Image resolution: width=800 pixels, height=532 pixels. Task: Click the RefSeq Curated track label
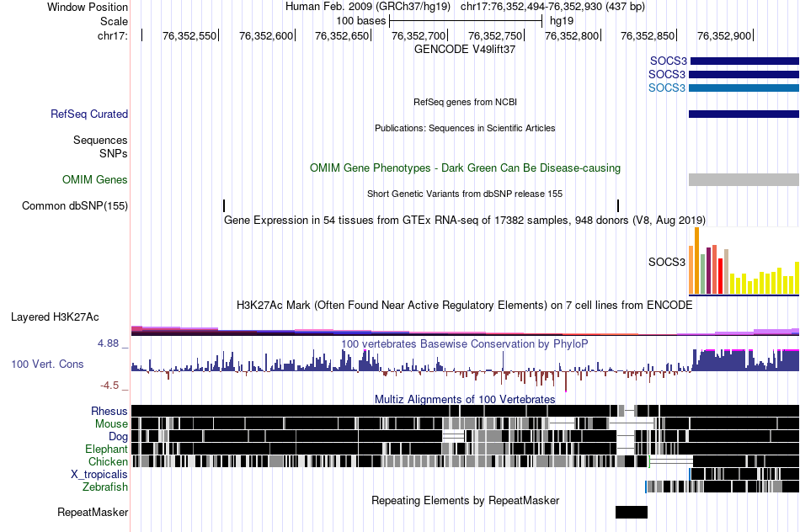(x=89, y=114)
